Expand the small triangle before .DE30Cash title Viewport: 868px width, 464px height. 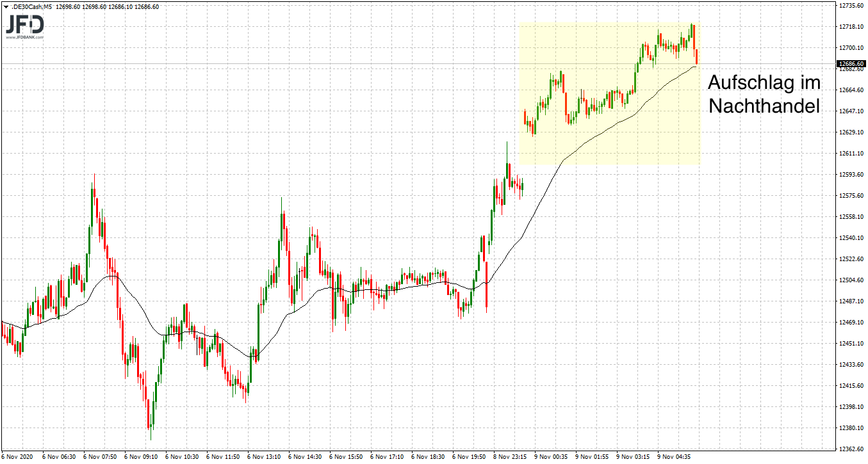click(6, 7)
